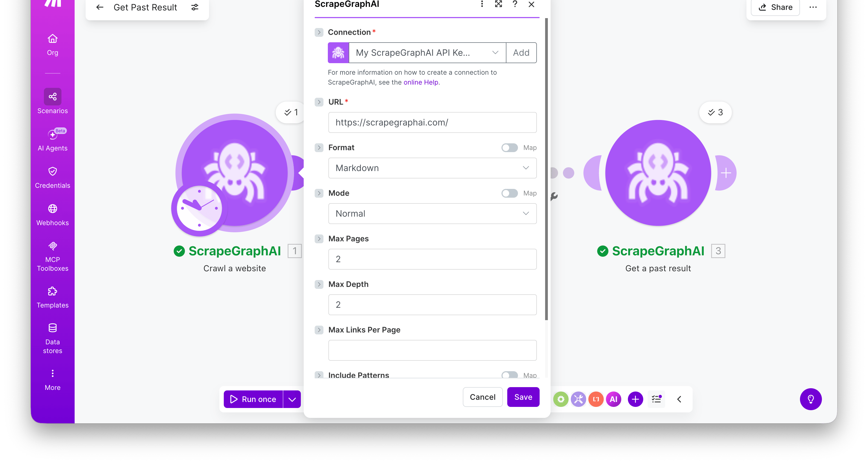Open the Run once options arrow
The height and width of the screenshot is (464, 868).
(292, 399)
